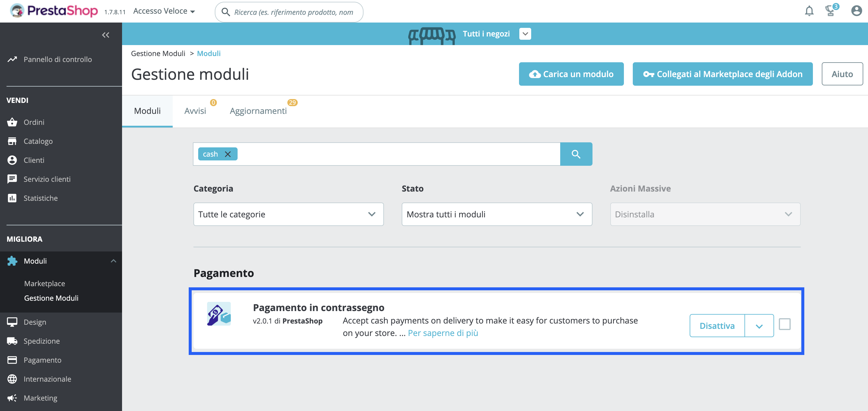The height and width of the screenshot is (411, 868).
Task: Click the Spedizione truck icon
Action: 12,341
